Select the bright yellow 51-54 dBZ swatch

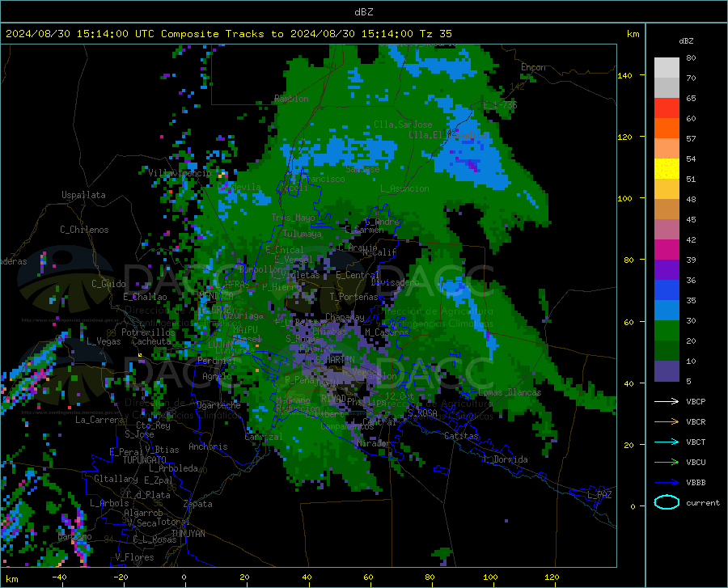tap(667, 169)
